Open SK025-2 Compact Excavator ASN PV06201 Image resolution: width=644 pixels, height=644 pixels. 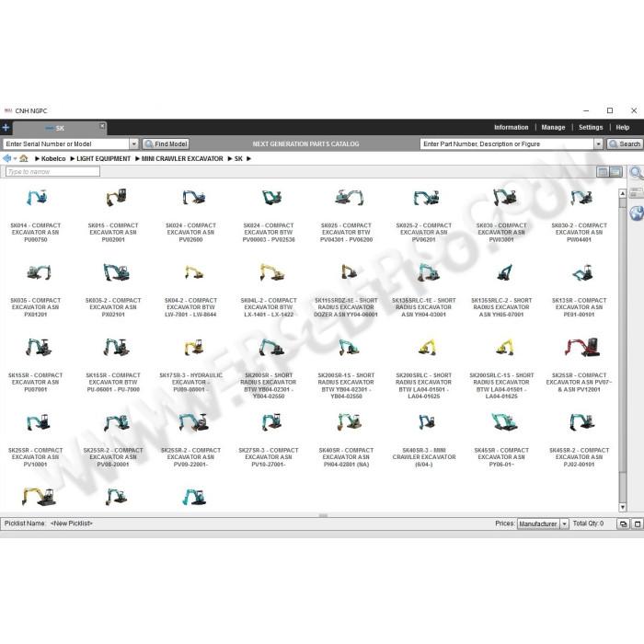tap(424, 215)
